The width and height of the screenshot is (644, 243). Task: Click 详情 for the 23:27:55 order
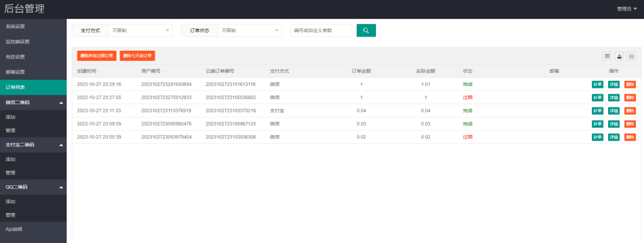coord(614,97)
